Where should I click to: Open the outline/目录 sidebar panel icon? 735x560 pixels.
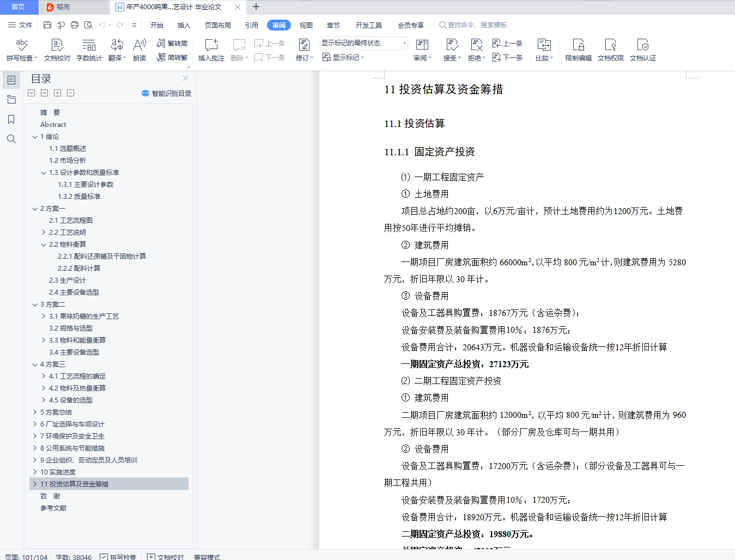click(11, 80)
